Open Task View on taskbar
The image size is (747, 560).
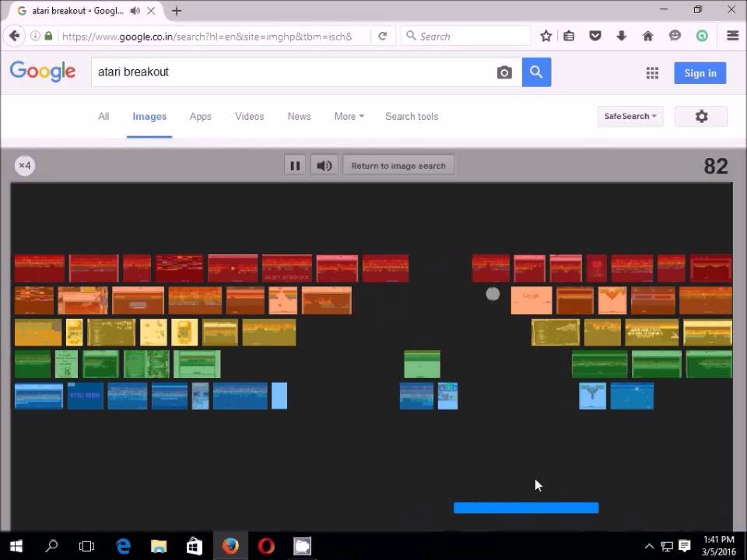click(86, 546)
